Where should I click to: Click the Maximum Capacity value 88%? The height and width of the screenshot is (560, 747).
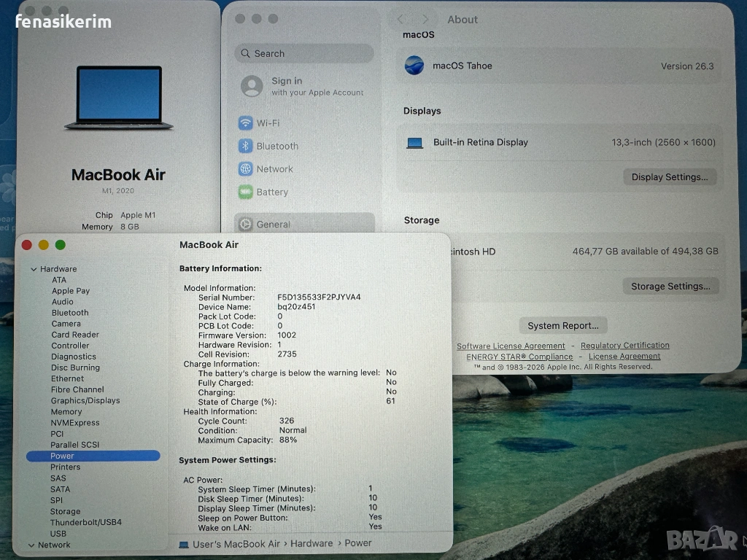pos(287,440)
